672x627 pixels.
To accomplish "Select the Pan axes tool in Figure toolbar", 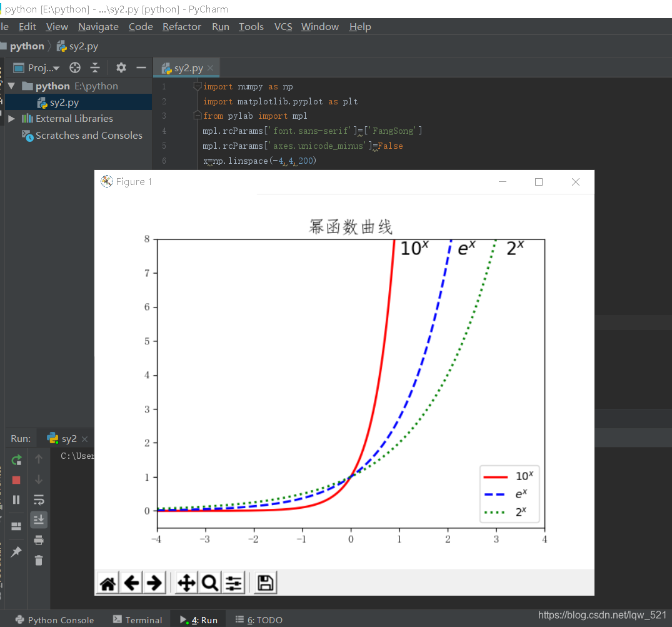I will (x=186, y=583).
